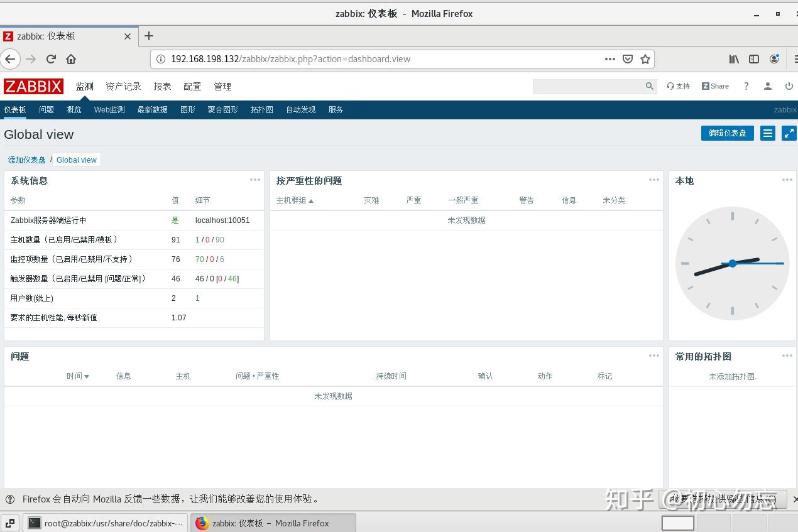Select the 最新数据 submenu tab
This screenshot has height=532, width=798.
[x=152, y=110]
